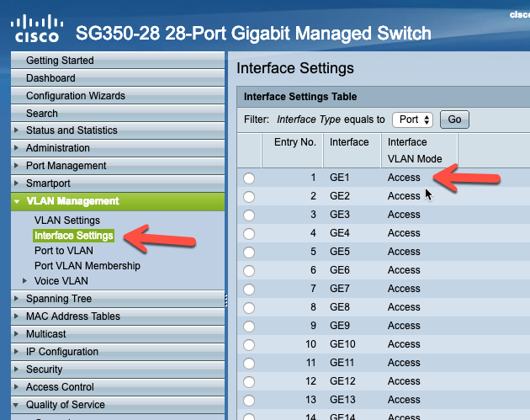Select radio button for GE7

[x=249, y=290]
